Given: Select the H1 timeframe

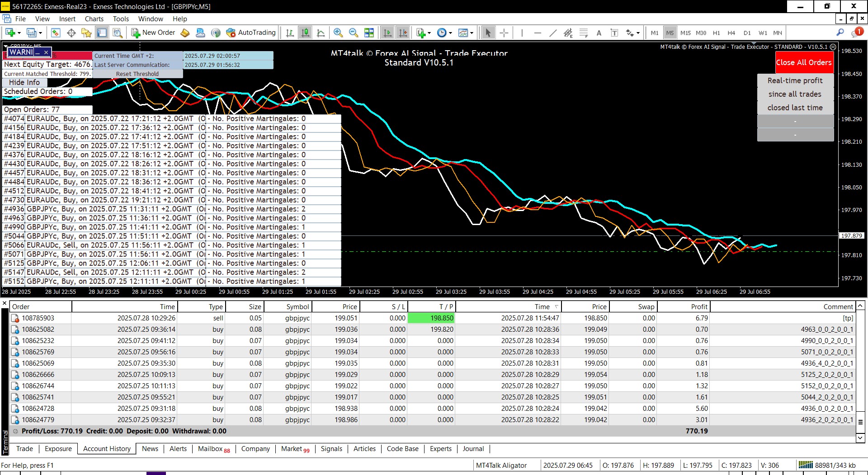Looking at the screenshot, I should point(716,33).
